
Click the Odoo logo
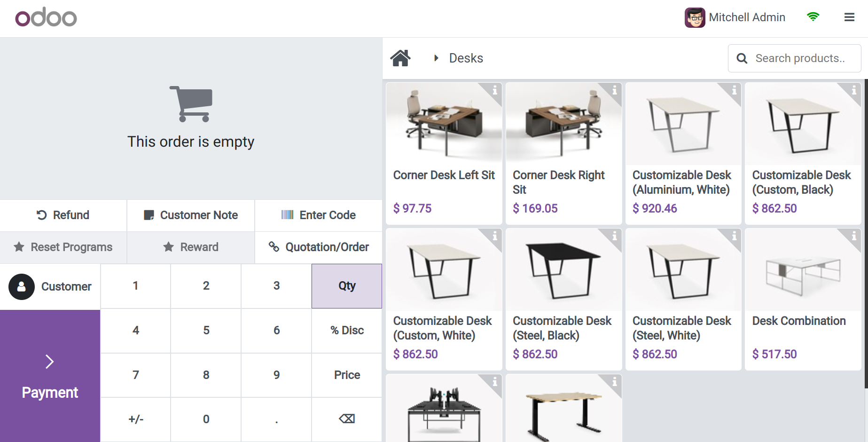tap(46, 18)
